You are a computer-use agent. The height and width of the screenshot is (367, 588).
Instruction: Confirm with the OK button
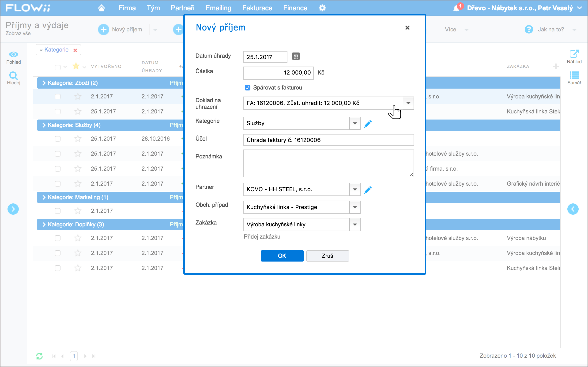click(x=282, y=256)
